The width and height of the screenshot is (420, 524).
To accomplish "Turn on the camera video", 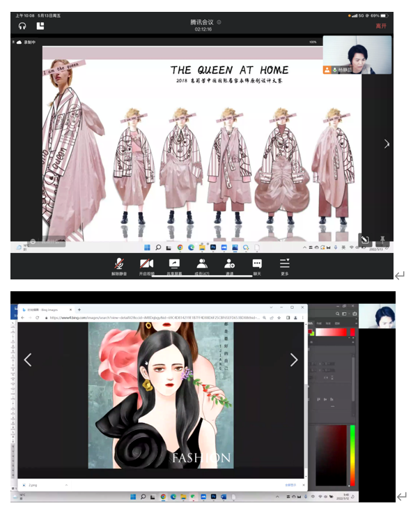I will point(146,264).
